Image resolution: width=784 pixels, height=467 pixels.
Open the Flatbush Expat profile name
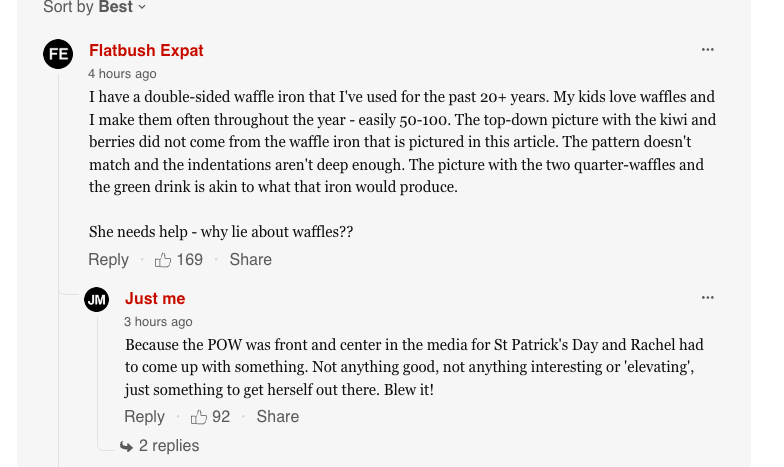coord(146,50)
